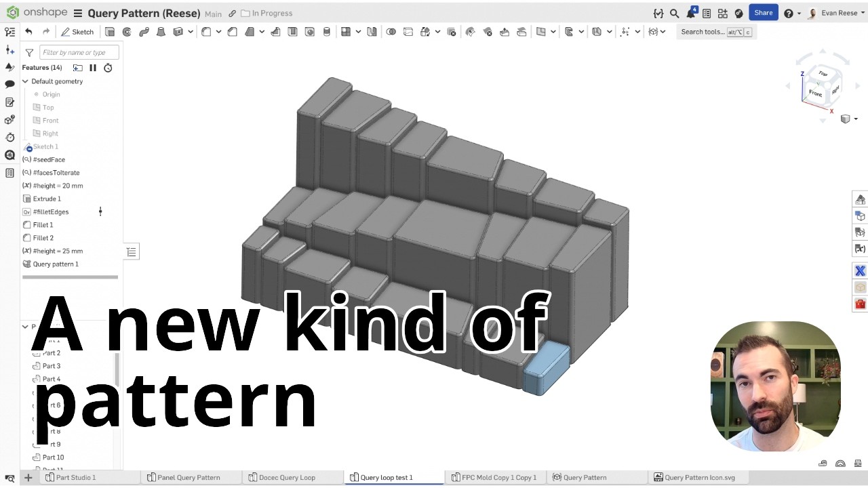This screenshot has width=868, height=488.
Task: Select the Linear pattern tool
Action: click(346, 32)
